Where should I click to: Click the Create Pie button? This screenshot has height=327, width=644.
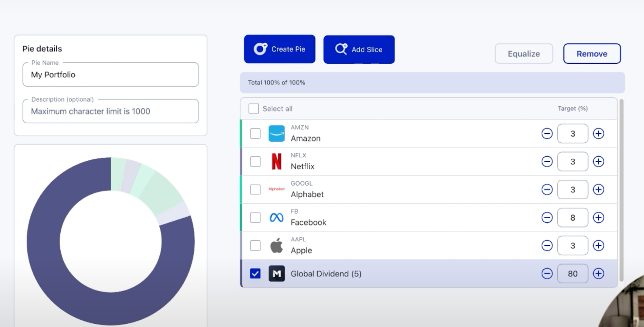coord(280,49)
